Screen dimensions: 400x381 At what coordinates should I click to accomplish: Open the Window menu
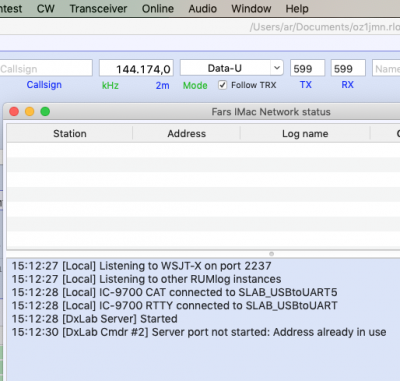(251, 9)
